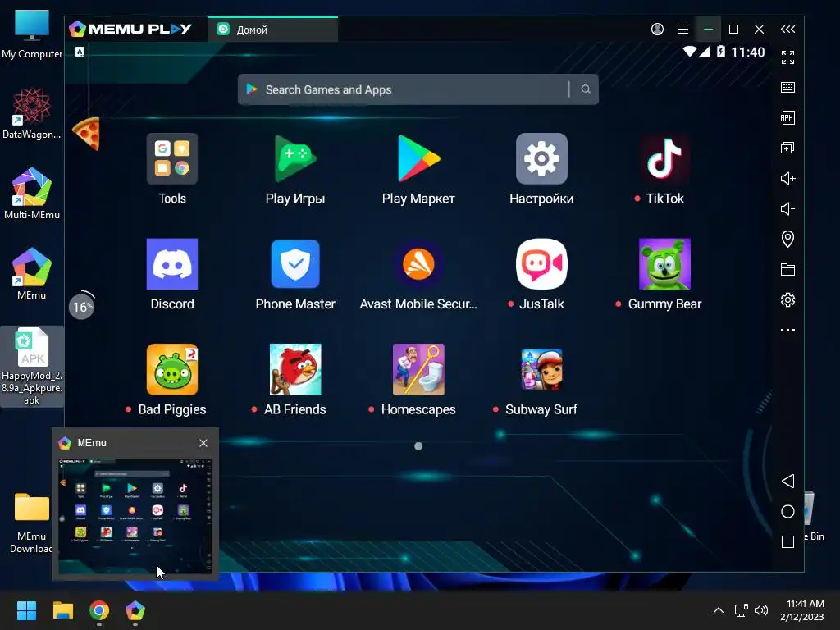
Task: Launch Phone Master app
Action: coord(295,264)
